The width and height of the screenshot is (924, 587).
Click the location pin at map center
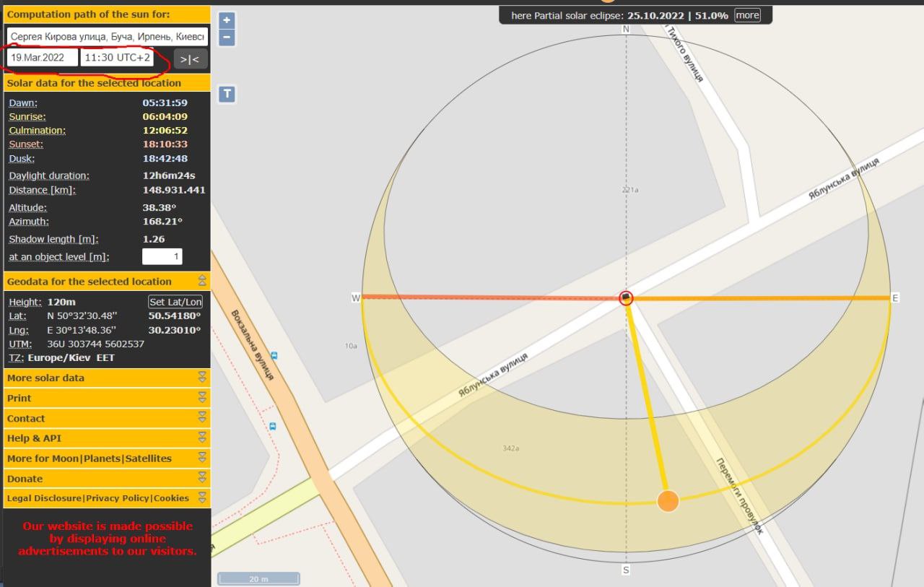pos(626,297)
